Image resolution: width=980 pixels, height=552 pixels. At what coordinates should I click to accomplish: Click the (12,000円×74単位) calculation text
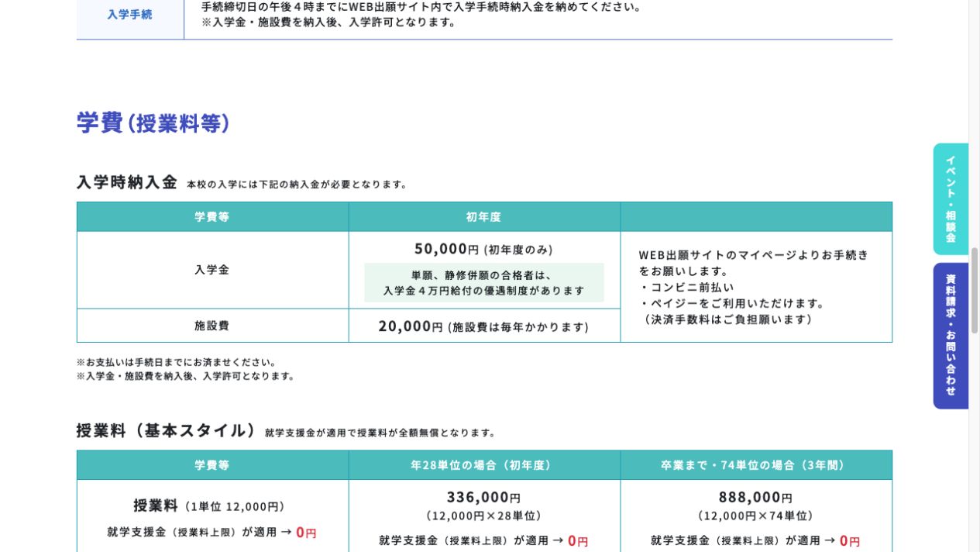pos(756,516)
